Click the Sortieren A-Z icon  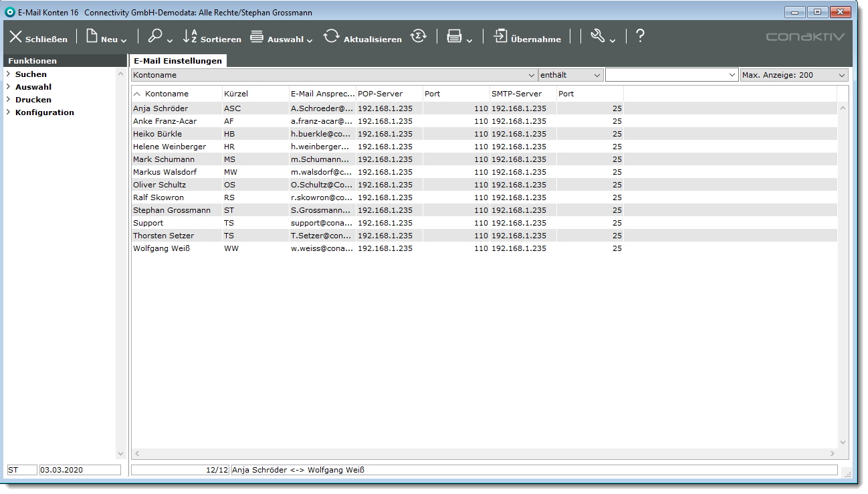(191, 36)
